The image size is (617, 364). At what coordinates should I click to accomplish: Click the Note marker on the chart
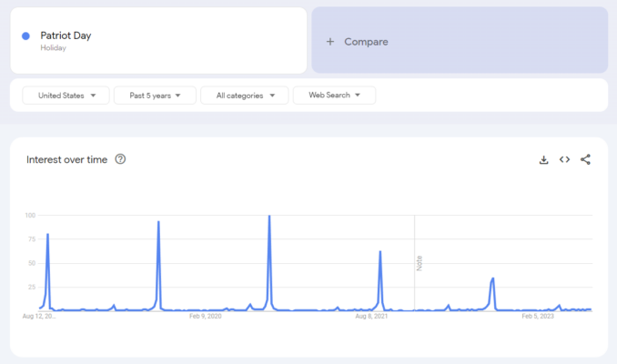coord(420,263)
